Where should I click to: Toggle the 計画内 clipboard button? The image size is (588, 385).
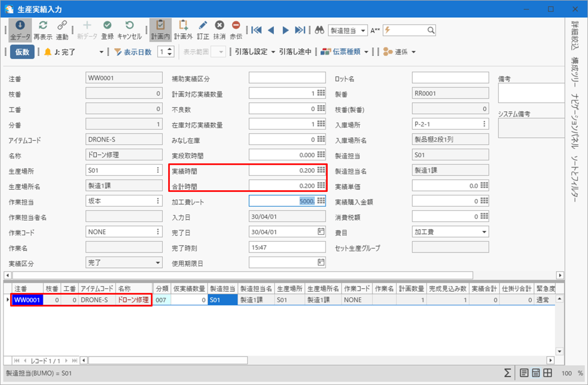point(160,26)
